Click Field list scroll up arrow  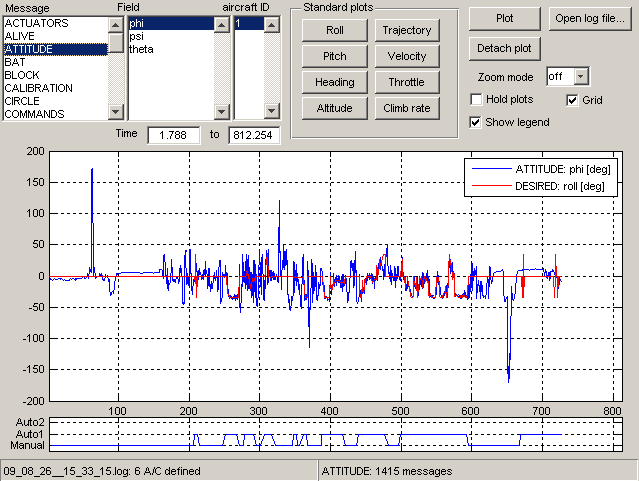point(222,25)
